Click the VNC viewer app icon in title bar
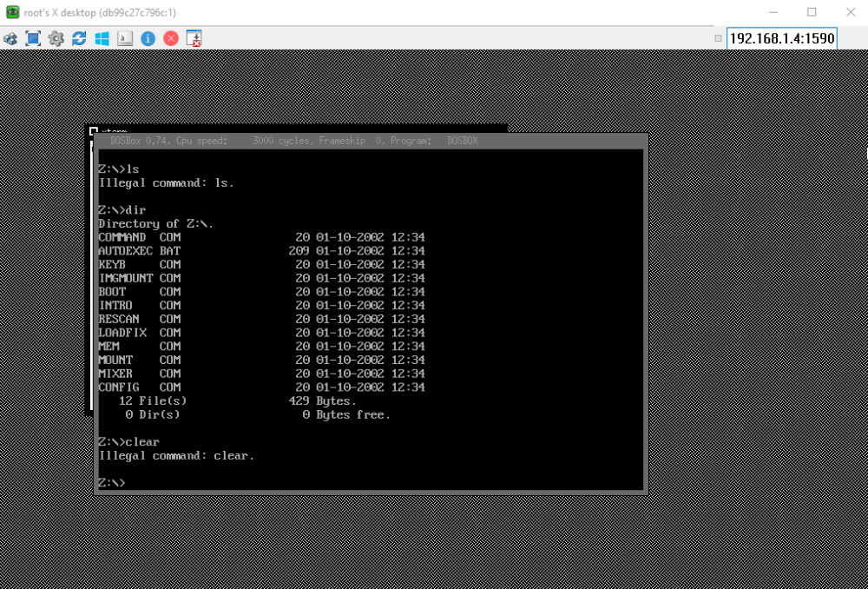 coord(12,12)
